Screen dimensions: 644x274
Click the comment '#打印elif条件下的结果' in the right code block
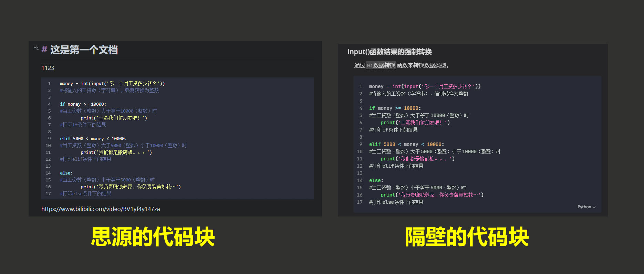[x=396, y=166]
